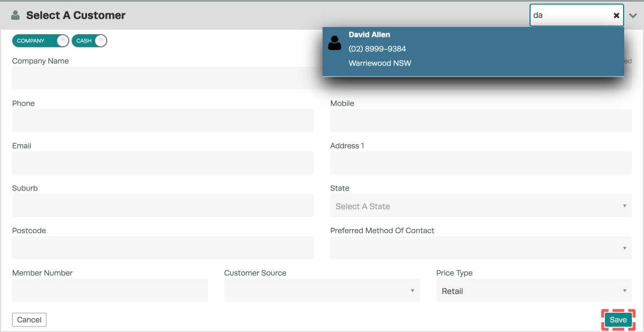Image resolution: width=644 pixels, height=332 pixels.
Task: Click the person icon beside Select A Customer
Action: (15, 15)
